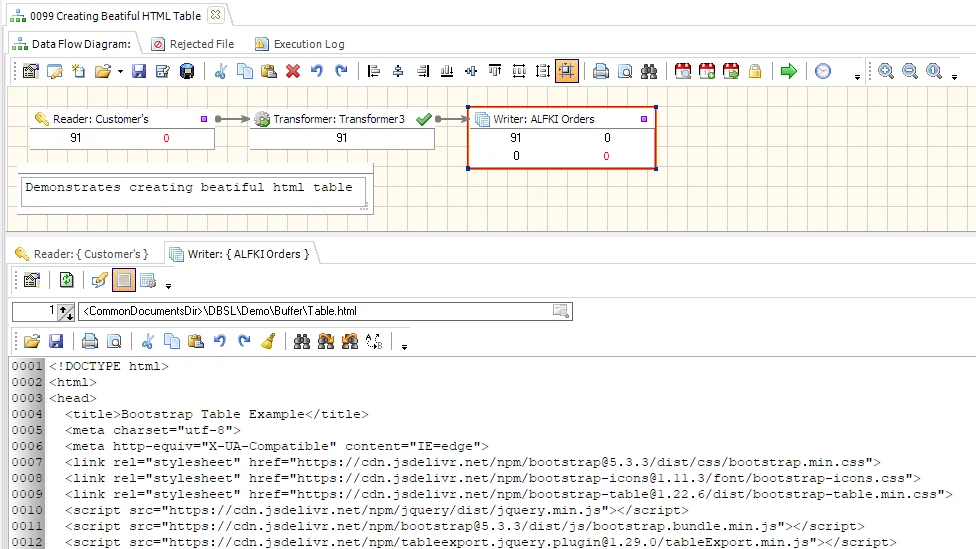976x549 pixels.
Task: Copy using the main toolbar copy icon
Action: [245, 71]
